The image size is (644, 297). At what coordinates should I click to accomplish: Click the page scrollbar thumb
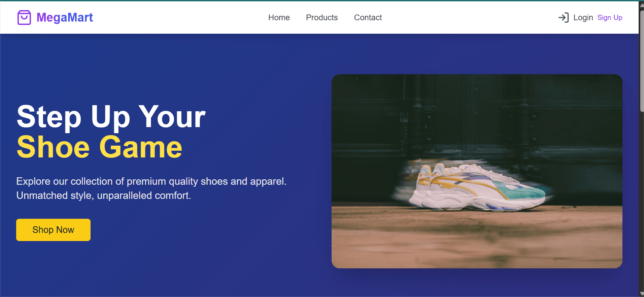coord(642,61)
